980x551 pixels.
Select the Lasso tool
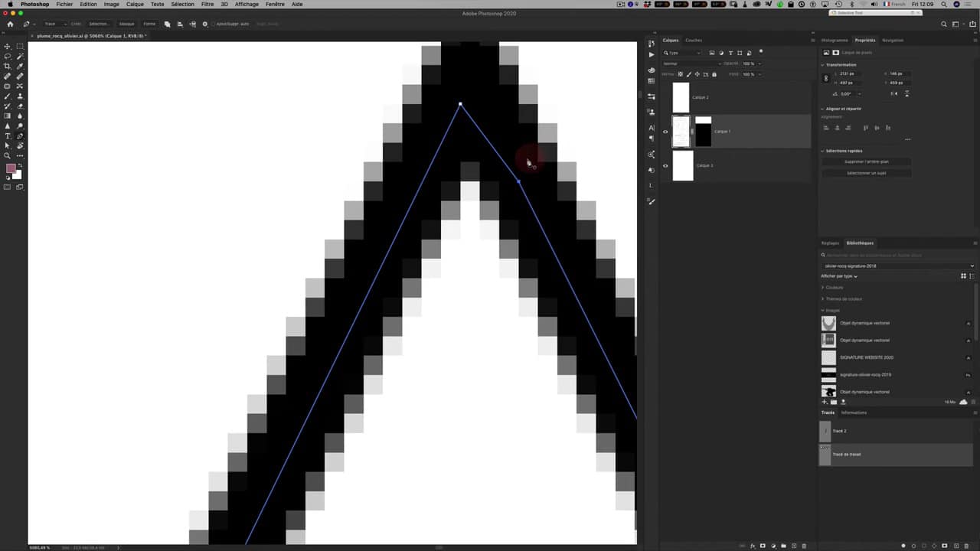point(8,57)
